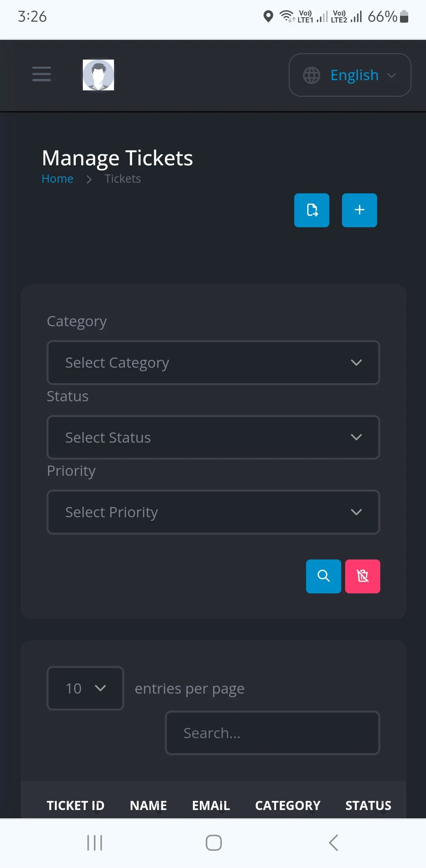426x868 pixels.
Task: Tap the user profile avatar
Action: (98, 75)
